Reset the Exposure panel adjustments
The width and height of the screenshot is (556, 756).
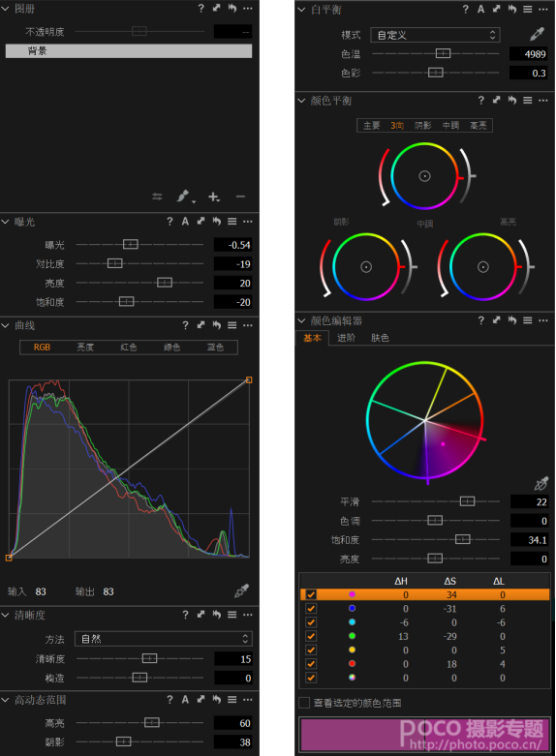217,222
